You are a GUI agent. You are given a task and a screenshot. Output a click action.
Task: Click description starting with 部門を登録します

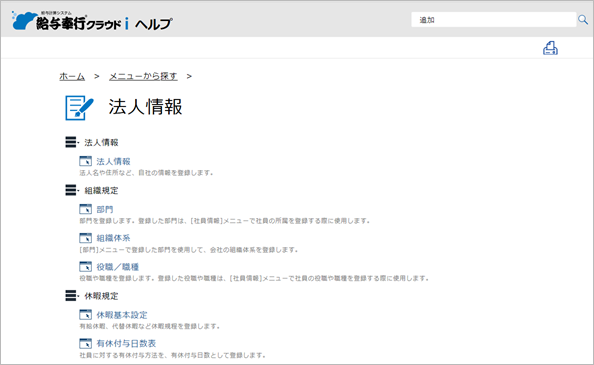pyautogui.click(x=224, y=221)
